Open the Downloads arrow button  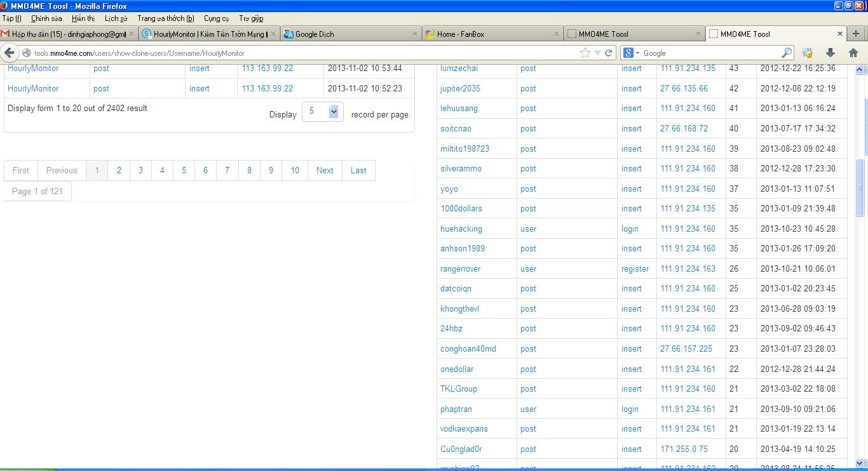click(830, 53)
